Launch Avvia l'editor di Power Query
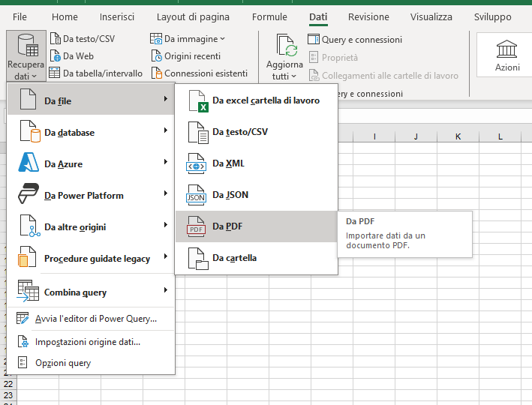Image resolution: width=532 pixels, height=405 pixels. pos(95,319)
